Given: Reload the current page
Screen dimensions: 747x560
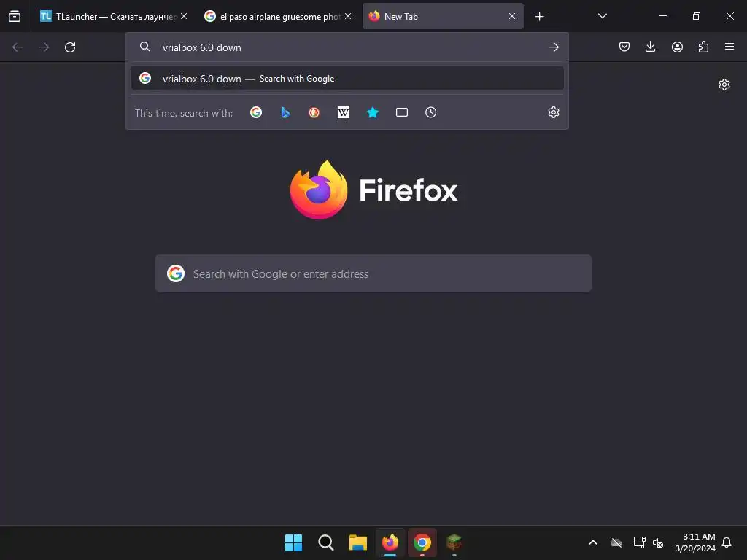Looking at the screenshot, I should 70,47.
